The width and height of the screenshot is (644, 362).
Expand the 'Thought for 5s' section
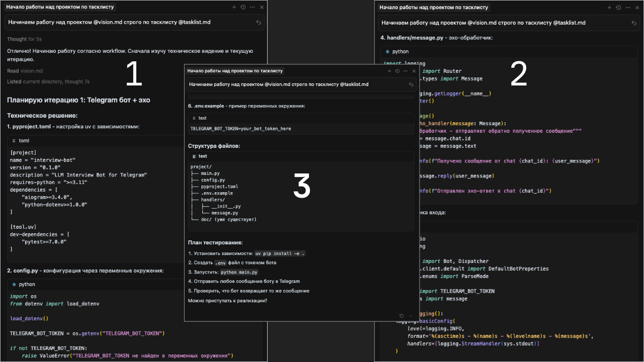tap(24, 39)
